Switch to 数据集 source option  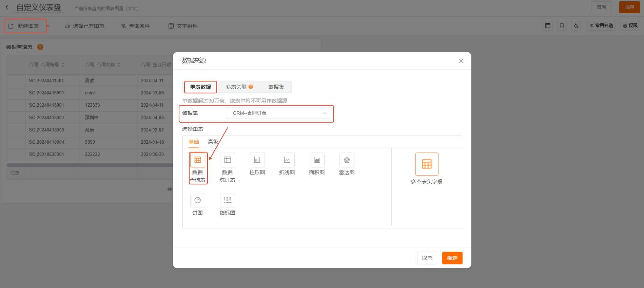(x=276, y=87)
